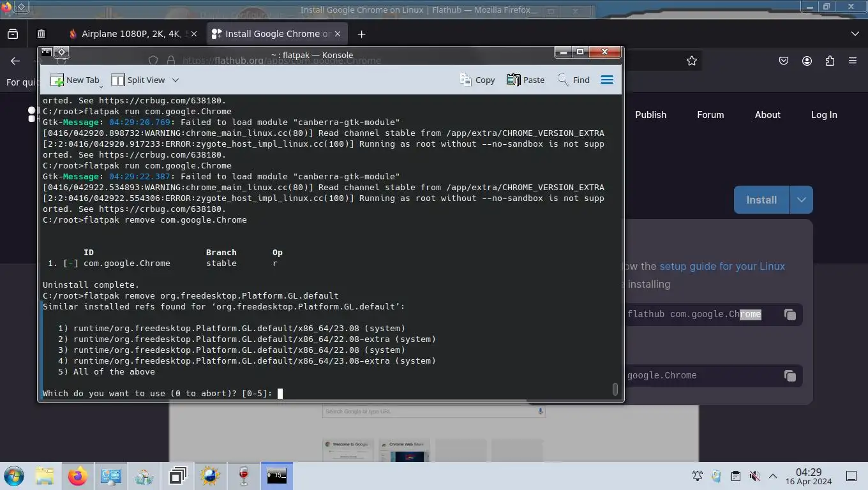Click the Split View button in Konsole
This screenshot has height=490, width=868.
(x=138, y=80)
